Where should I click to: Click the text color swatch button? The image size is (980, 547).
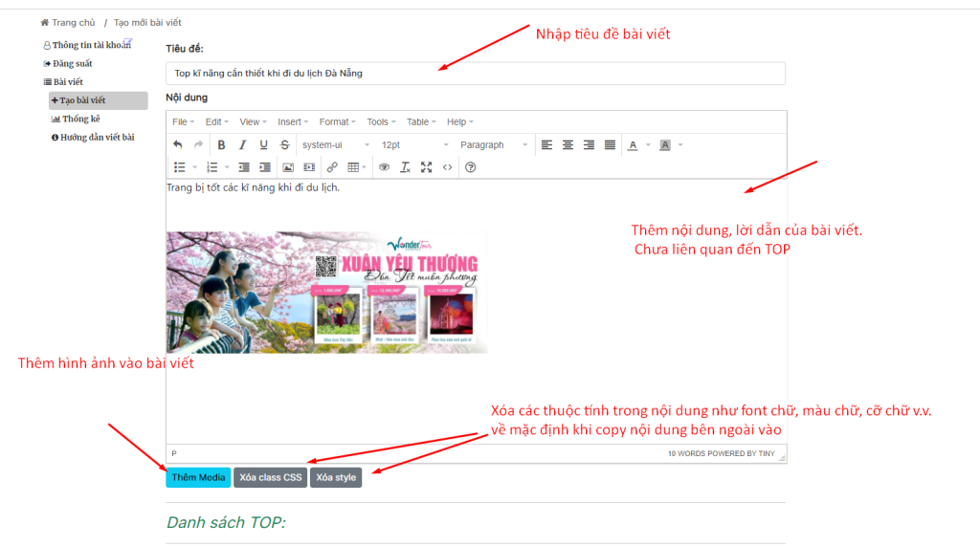tap(633, 145)
